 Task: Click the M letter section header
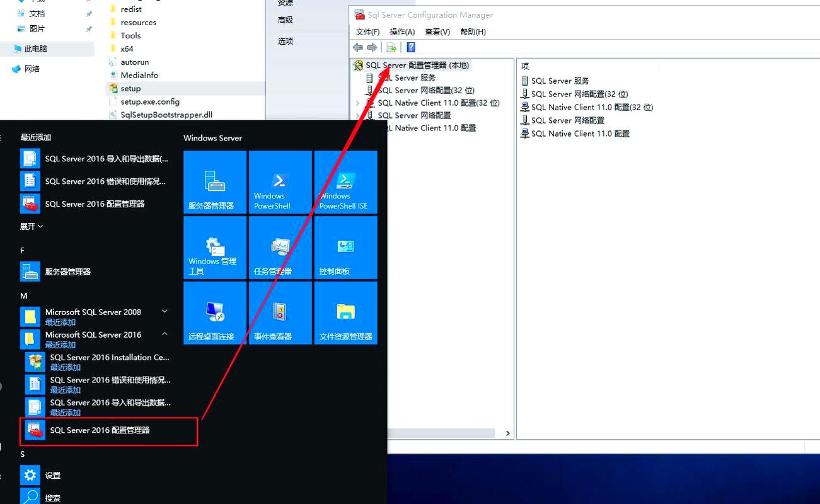pos(23,296)
